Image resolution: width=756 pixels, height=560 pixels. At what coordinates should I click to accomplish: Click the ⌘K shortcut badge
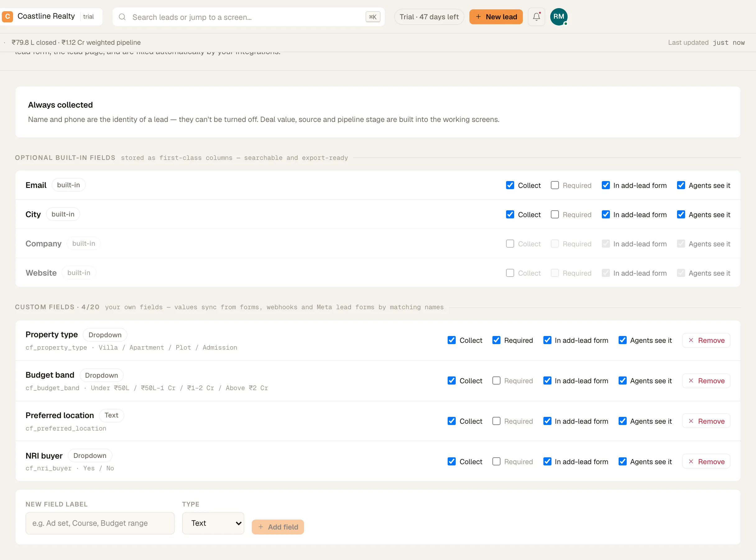point(373,17)
